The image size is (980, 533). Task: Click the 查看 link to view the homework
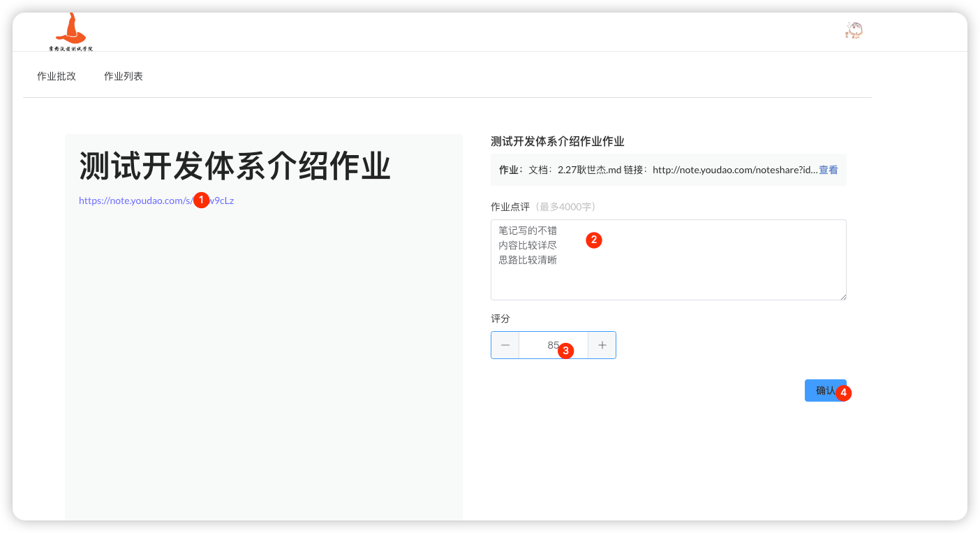coord(829,170)
